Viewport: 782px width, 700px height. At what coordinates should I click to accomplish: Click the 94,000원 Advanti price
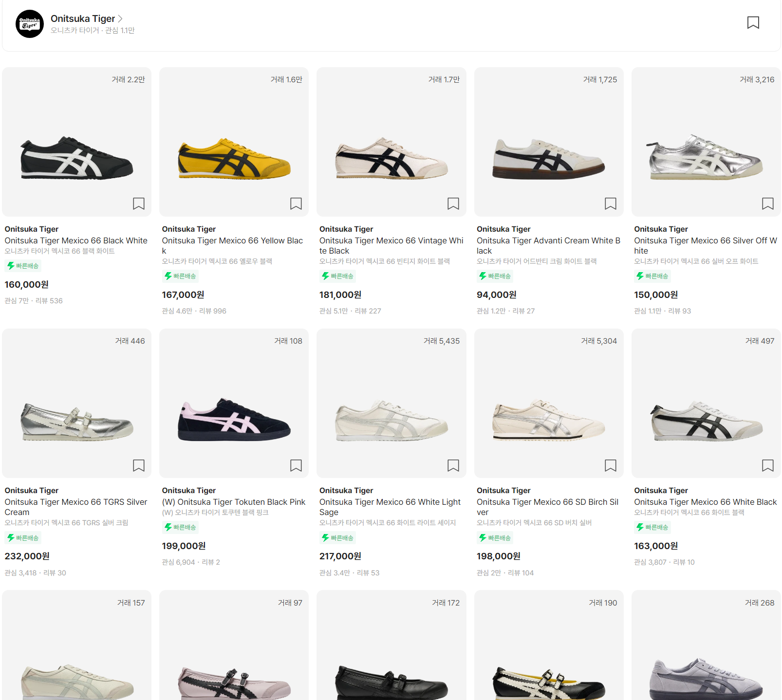(497, 295)
